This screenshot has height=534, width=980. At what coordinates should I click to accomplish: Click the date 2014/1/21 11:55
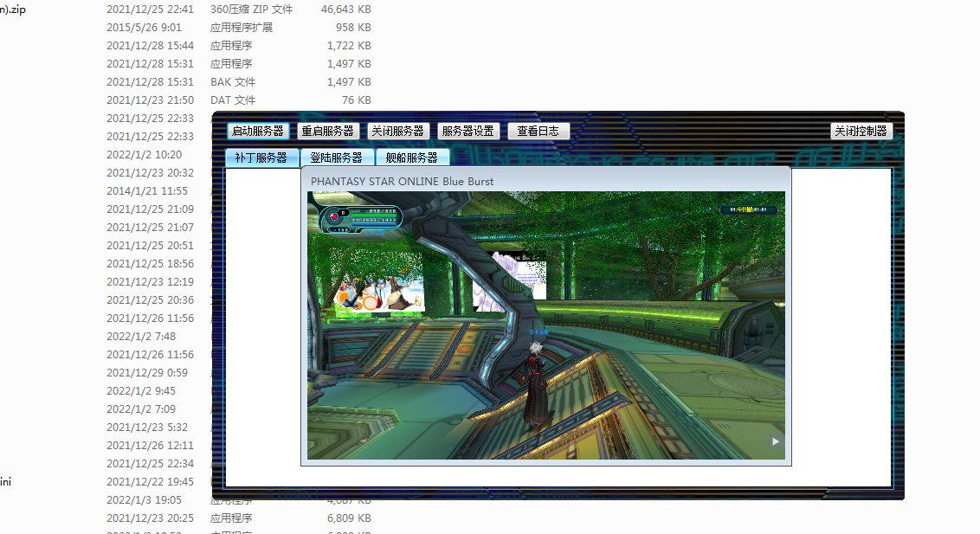[x=147, y=190]
